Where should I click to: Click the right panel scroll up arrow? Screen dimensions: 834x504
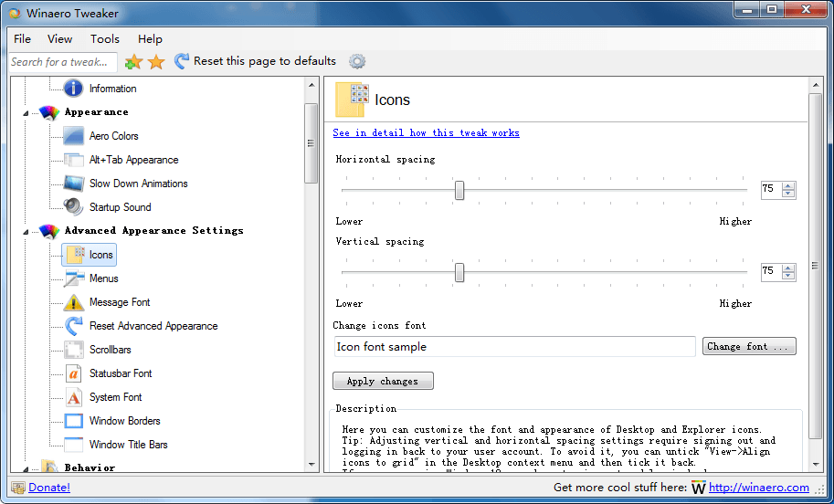815,85
